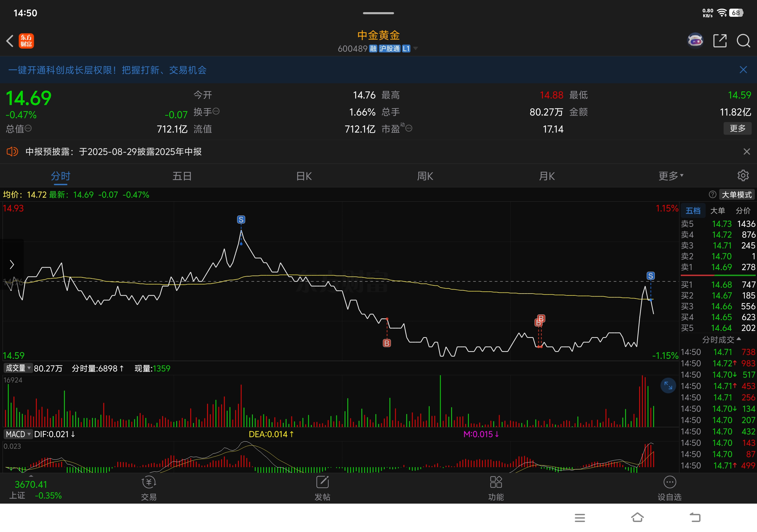757x532 pixels.
Task: Tap the latest S sell marker
Action: pos(650,275)
